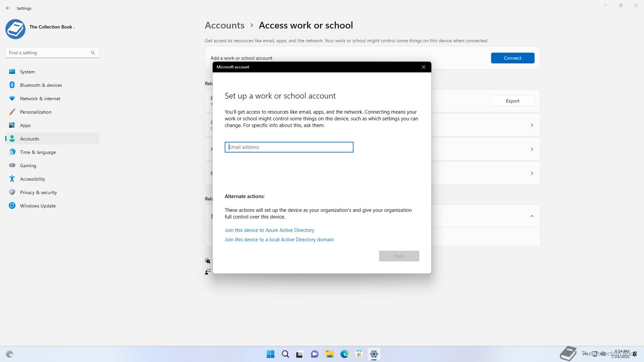
Task: Click Join this device to a local Active Directory domain
Action: tap(279, 240)
